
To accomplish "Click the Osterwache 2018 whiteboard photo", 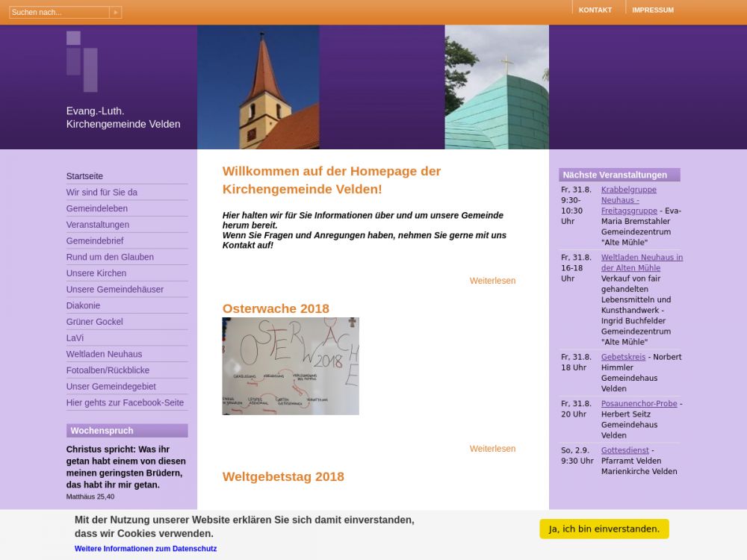I will click(x=291, y=366).
